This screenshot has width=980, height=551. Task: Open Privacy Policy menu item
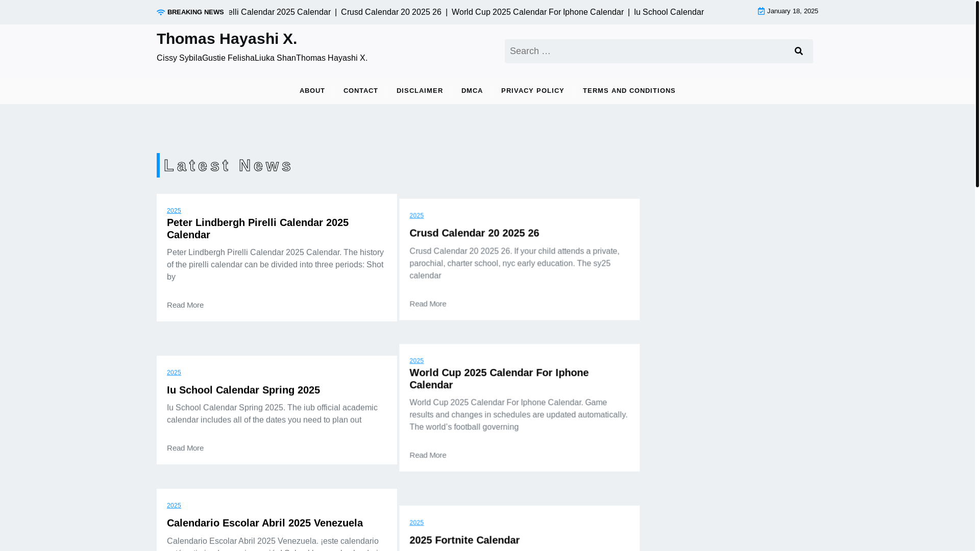[533, 91]
